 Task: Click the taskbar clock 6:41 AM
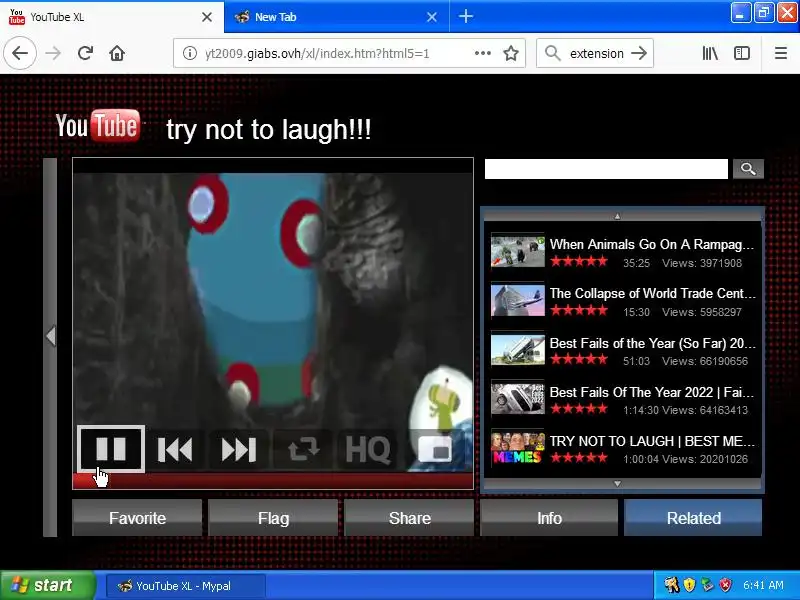point(763,585)
